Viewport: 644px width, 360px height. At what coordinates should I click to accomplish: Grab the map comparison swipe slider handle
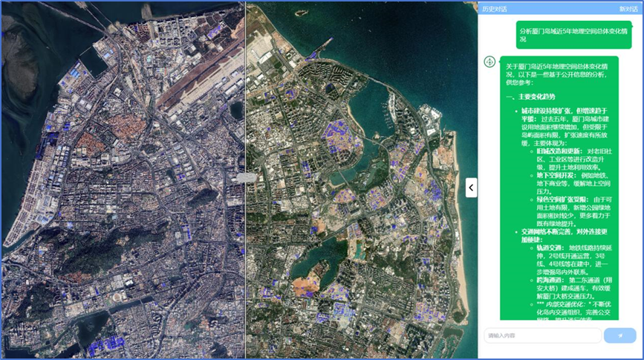point(246,178)
